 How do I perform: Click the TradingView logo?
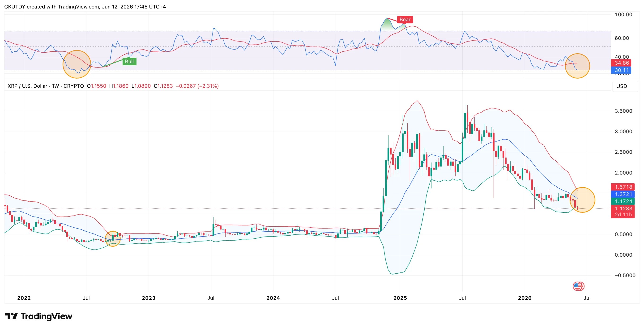(39, 316)
